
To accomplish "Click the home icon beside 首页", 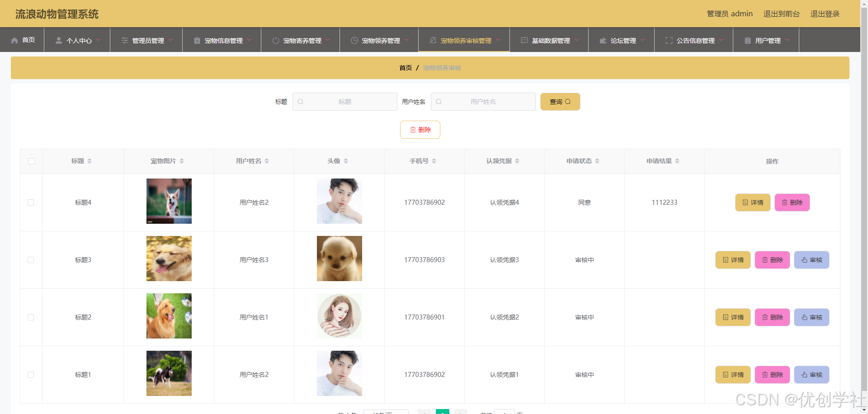I will [14, 40].
